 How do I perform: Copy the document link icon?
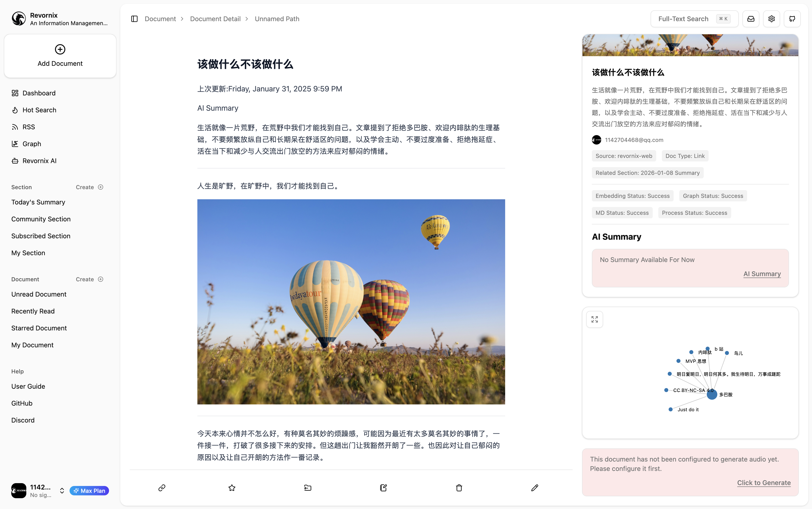coord(162,487)
